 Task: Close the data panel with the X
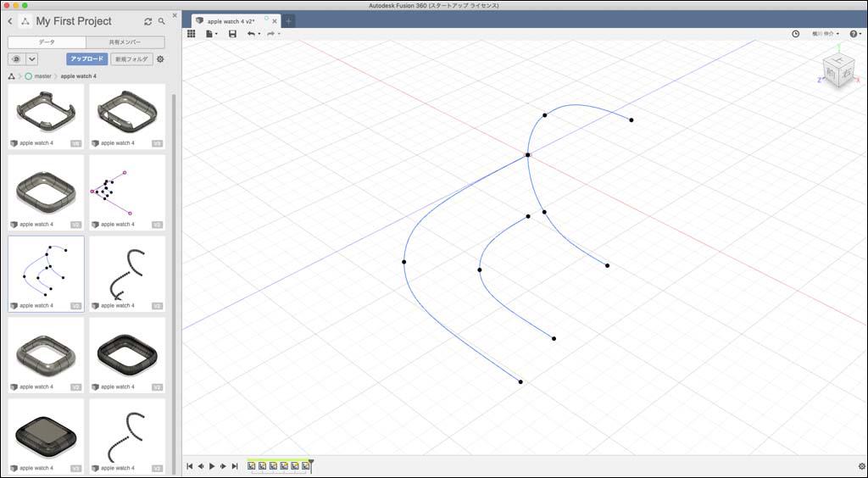click(x=175, y=15)
